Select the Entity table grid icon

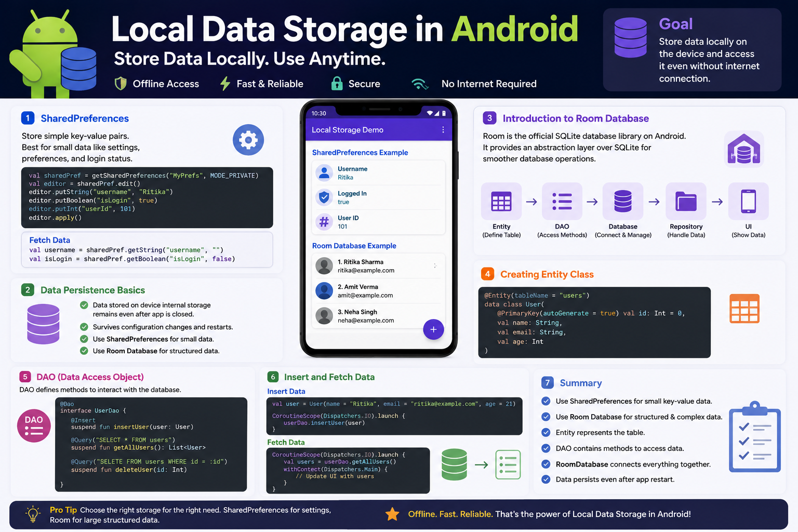point(501,201)
